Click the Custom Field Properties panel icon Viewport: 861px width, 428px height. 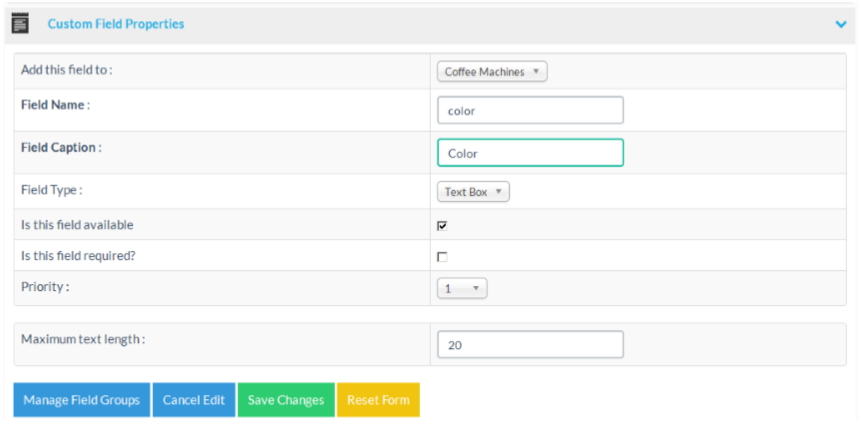click(x=20, y=23)
